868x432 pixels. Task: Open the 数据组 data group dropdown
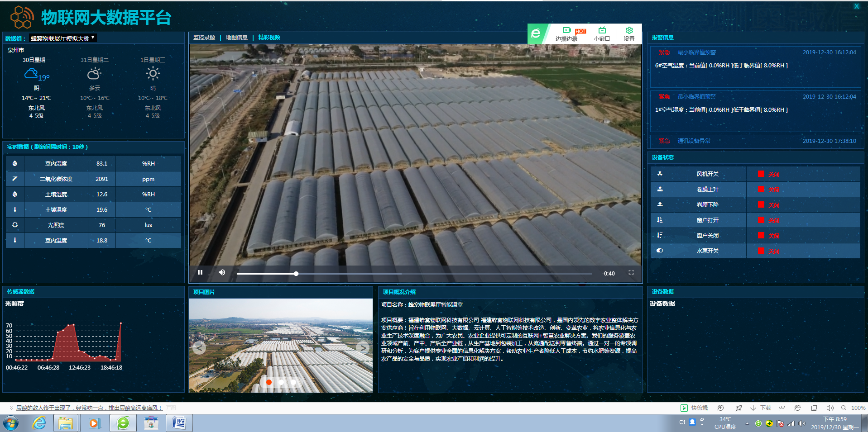tap(63, 38)
